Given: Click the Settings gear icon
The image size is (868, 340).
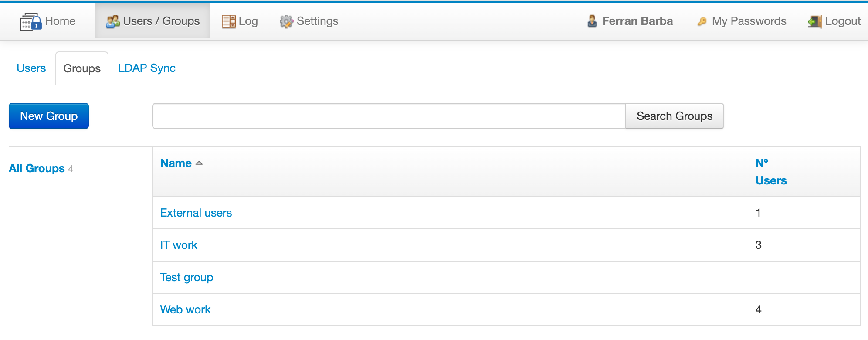Looking at the screenshot, I should [286, 21].
